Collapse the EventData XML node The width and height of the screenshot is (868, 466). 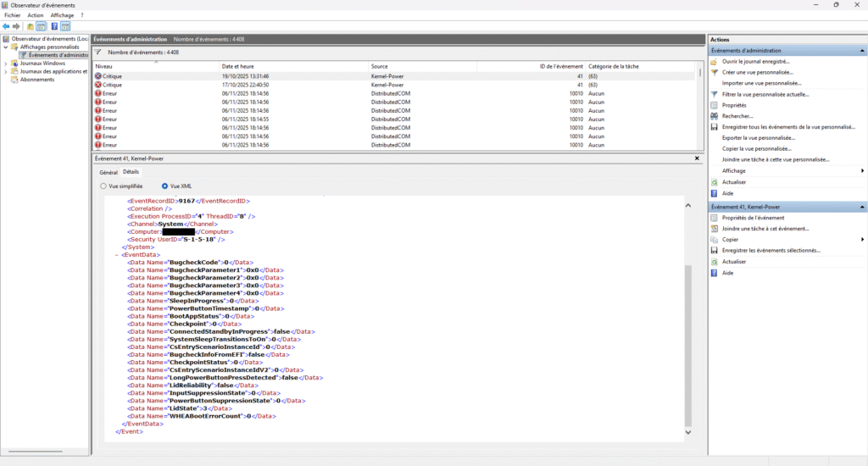[x=116, y=254]
